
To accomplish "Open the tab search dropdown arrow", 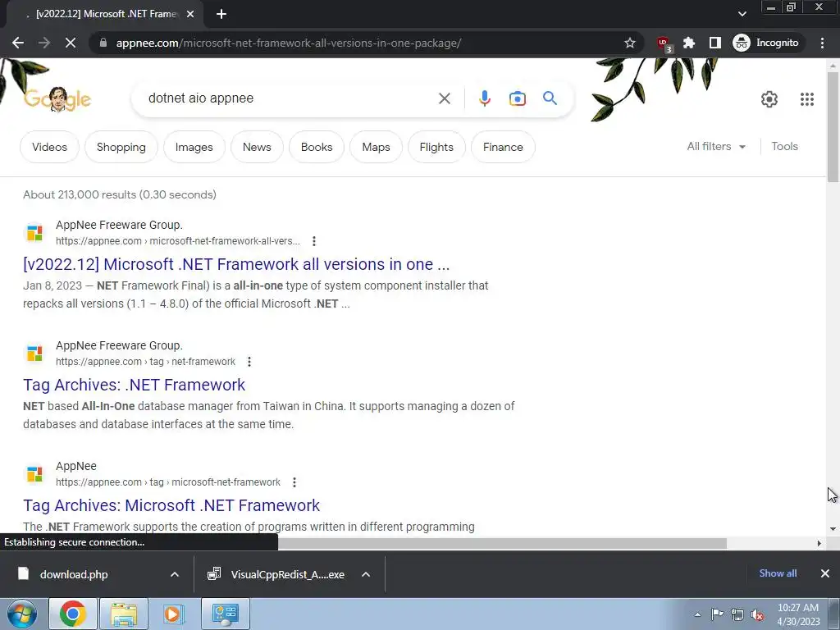I will point(742,14).
